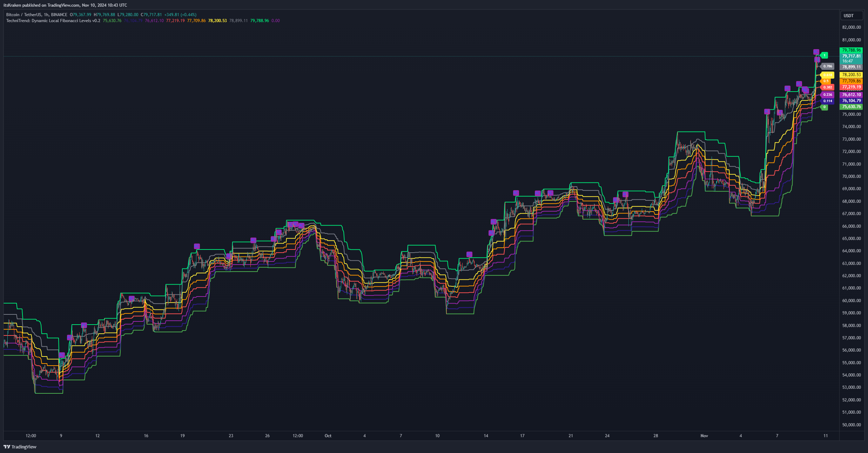This screenshot has height=453, width=868.
Task: Click the change value +349.81 (+0.44%)
Action: (180, 15)
